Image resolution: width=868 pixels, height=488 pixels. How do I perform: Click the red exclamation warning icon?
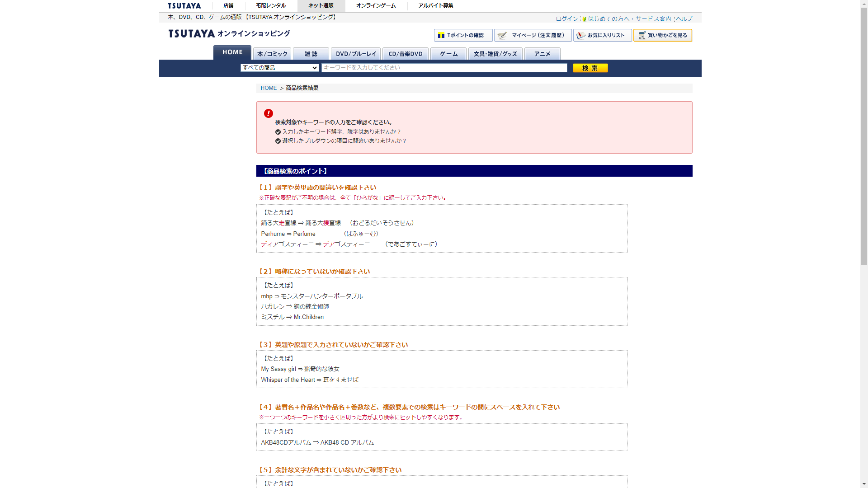(269, 113)
